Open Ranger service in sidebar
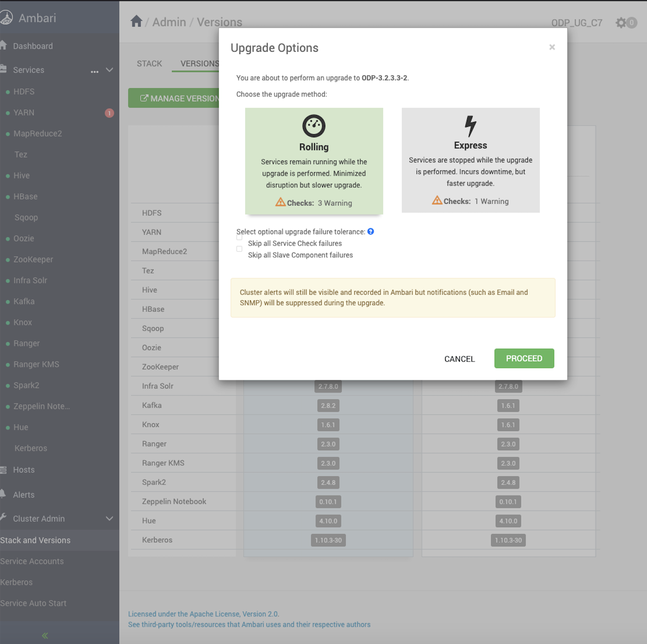 click(26, 343)
